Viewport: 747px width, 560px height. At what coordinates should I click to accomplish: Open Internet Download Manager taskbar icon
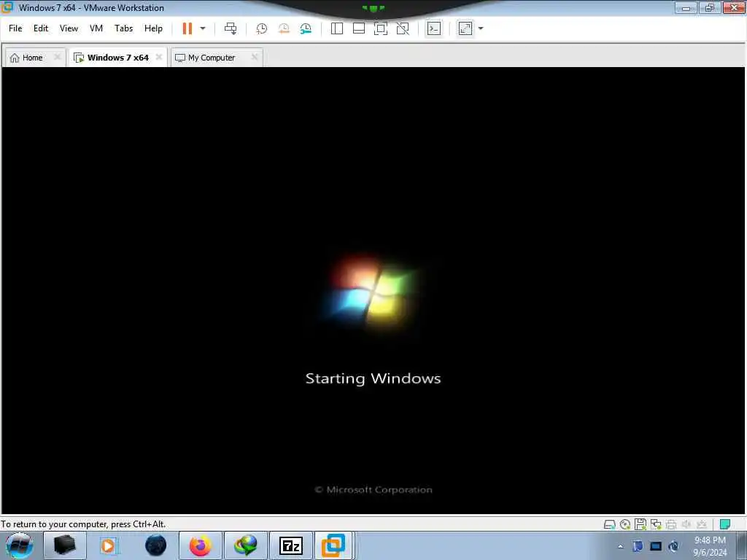point(245,545)
